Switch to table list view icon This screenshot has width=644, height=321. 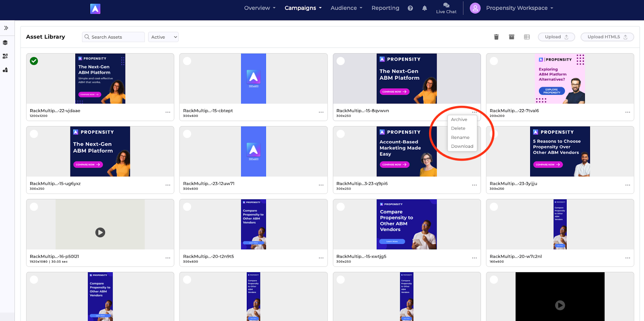[x=527, y=37]
